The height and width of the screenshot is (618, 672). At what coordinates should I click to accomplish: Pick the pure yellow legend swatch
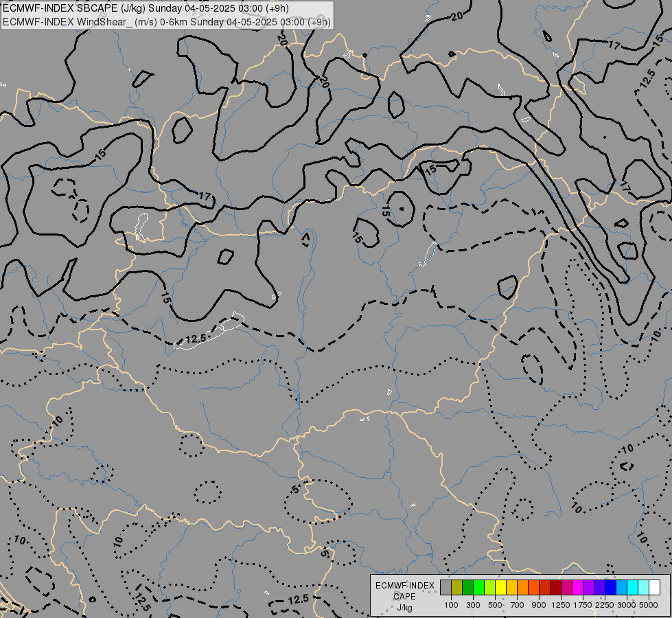[500, 587]
